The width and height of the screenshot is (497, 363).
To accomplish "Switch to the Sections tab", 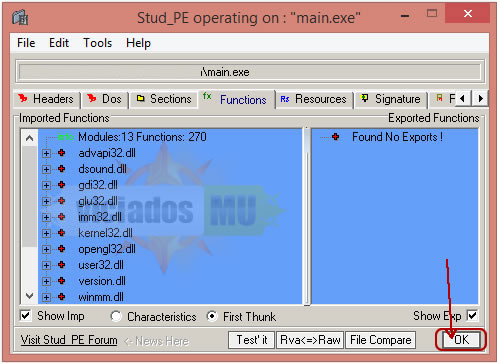I will 164,99.
